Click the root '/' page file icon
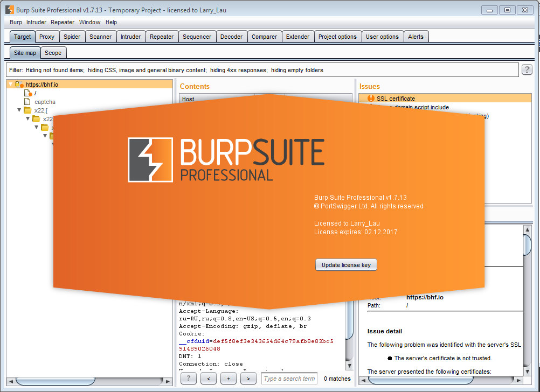The height and width of the screenshot is (392, 540). 27,93
